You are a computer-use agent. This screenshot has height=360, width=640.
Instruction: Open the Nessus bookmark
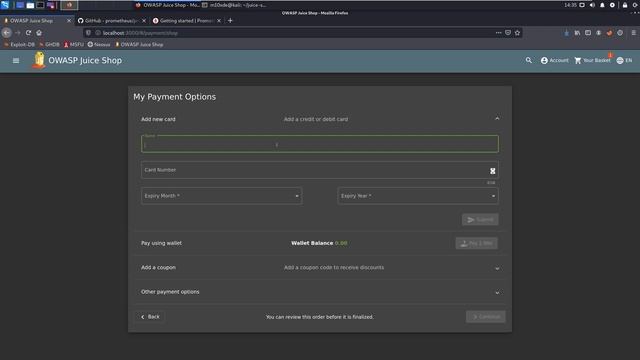coord(99,44)
